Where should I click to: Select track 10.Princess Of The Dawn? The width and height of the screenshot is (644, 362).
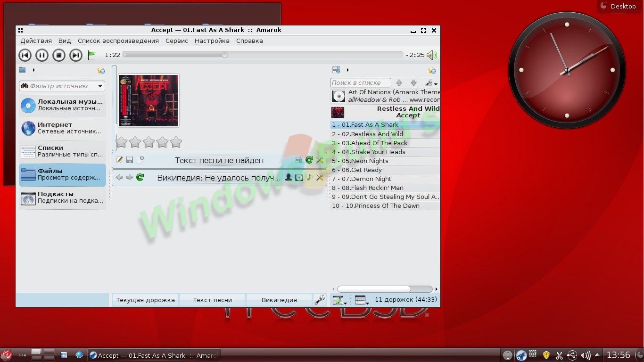385,206
